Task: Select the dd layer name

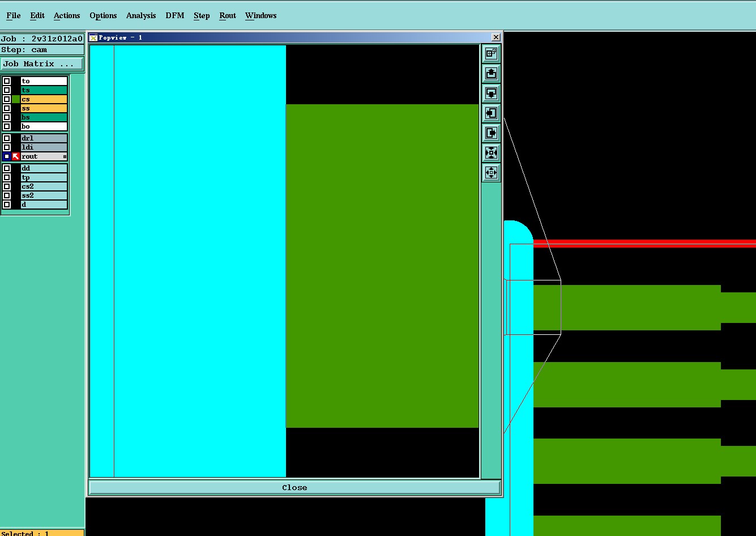Action: pyautogui.click(x=44, y=168)
